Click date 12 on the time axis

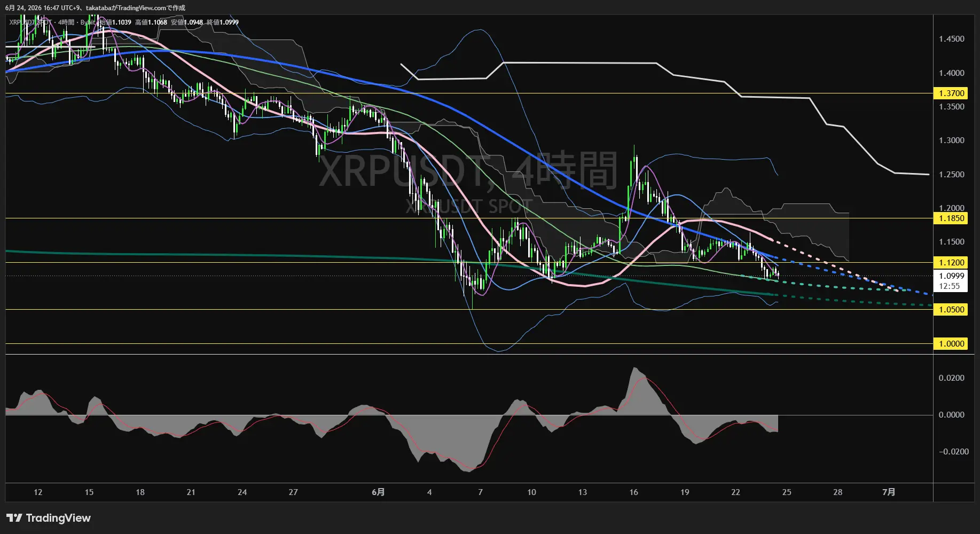(x=38, y=492)
